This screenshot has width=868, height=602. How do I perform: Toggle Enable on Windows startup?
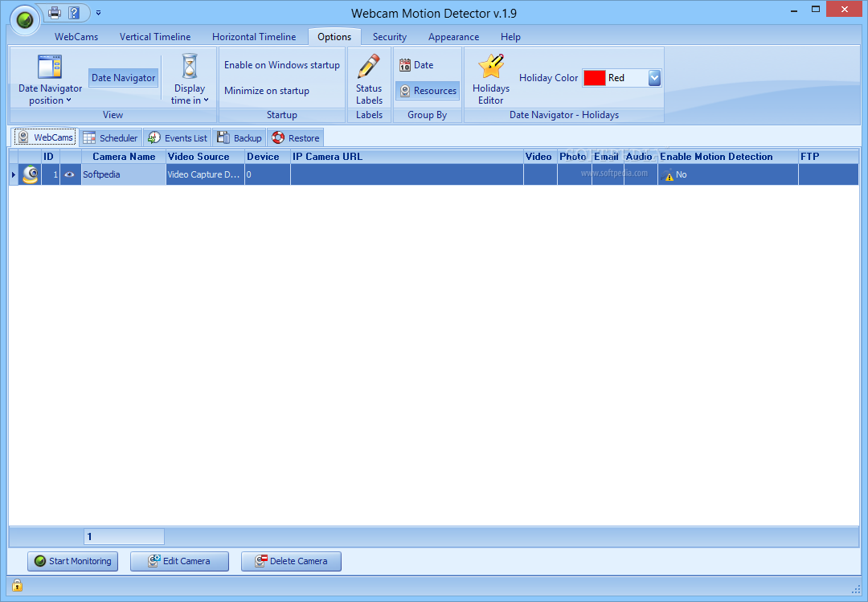[282, 65]
